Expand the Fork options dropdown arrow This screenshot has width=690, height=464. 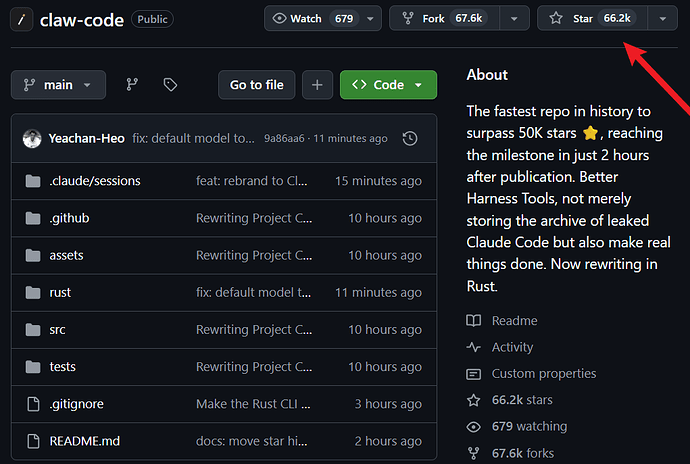[x=514, y=18]
